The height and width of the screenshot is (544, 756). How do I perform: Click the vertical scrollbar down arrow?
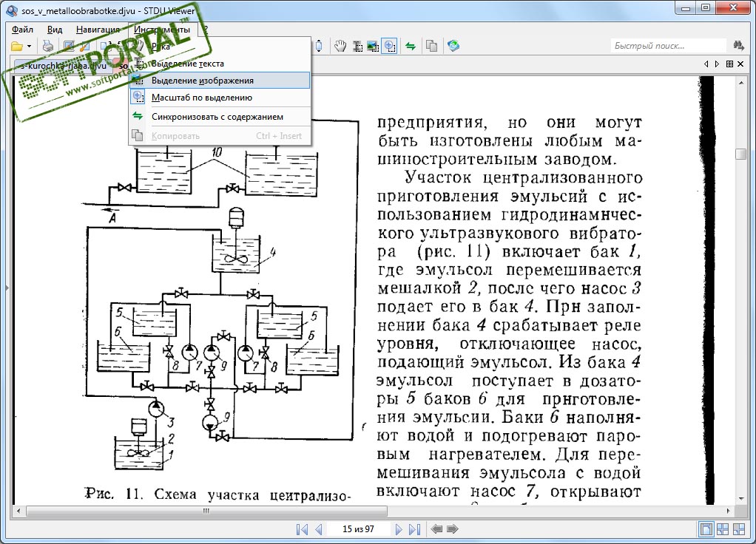point(741,499)
